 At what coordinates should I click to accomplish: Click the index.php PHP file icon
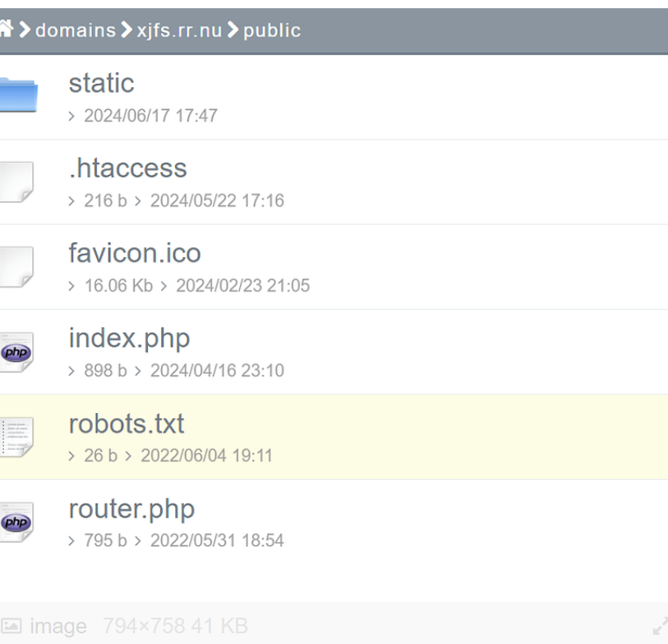pos(16,352)
